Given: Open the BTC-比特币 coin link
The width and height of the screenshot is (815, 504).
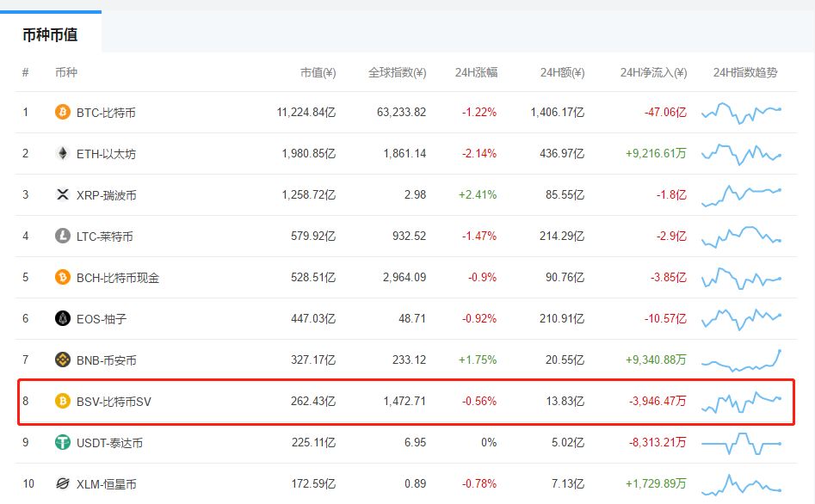Looking at the screenshot, I should (x=106, y=113).
